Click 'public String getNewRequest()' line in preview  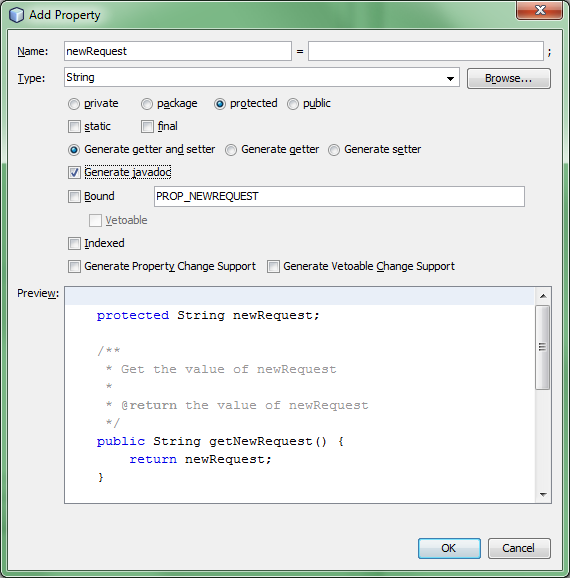coord(220,441)
